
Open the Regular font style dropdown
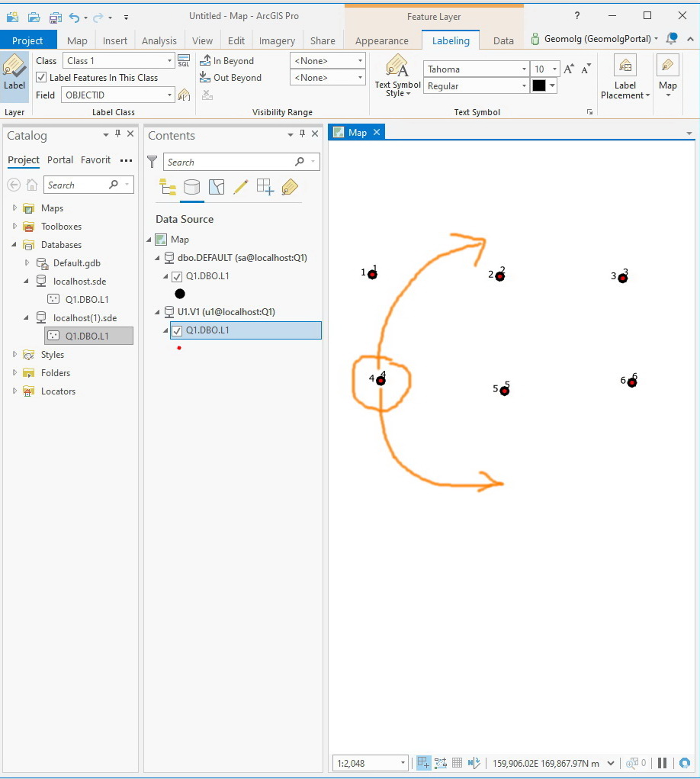pos(524,86)
